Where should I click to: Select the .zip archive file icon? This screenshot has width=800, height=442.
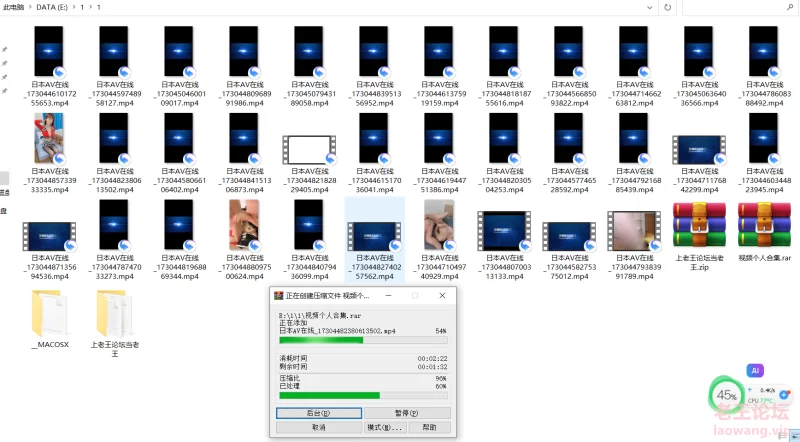click(x=699, y=224)
